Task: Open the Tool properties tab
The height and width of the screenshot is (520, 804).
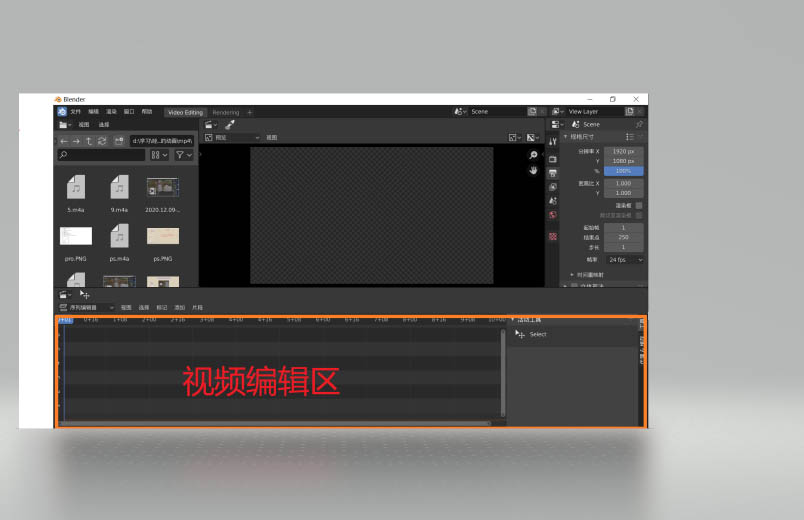Action: pos(553,142)
